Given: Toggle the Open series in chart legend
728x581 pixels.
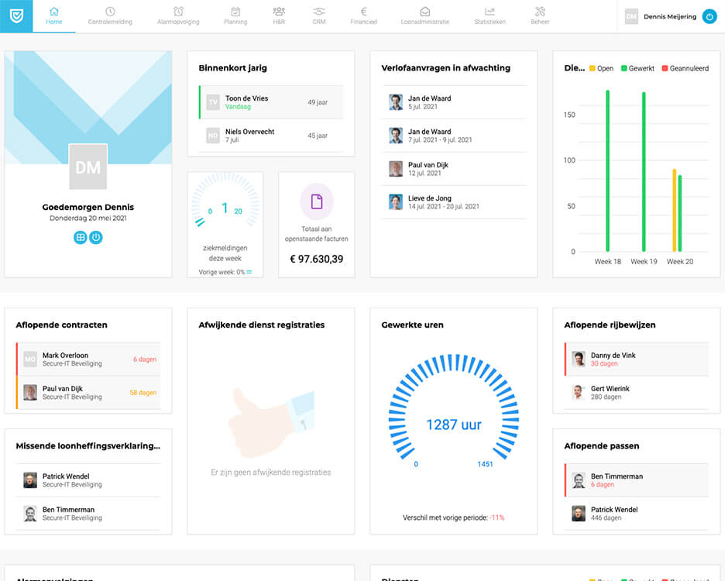Looking at the screenshot, I should click(601, 68).
